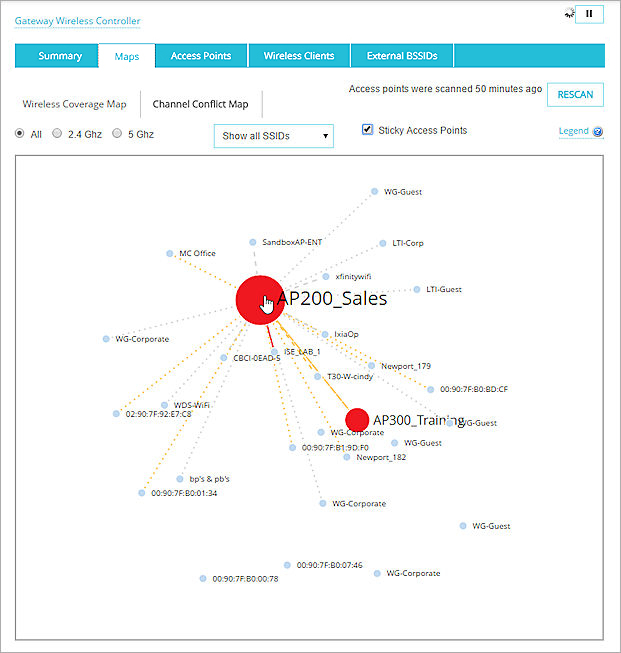621x653 pixels.
Task: Open the Gateway Wireless Controller link
Action: [76, 21]
